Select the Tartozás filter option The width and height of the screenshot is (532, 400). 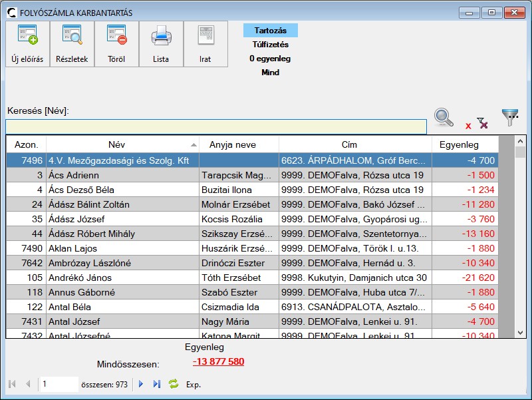(270, 31)
